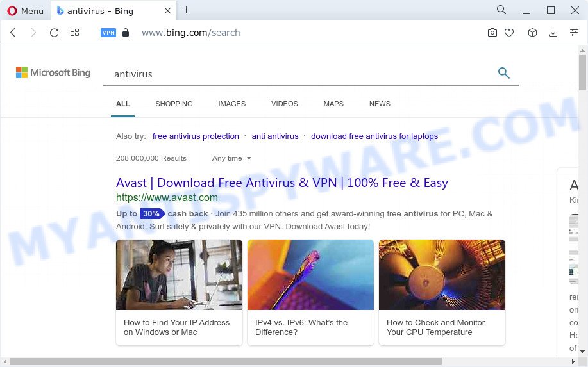Click the horizontal scrollbar thumb
This screenshot has width=588, height=367.
coord(226,361)
